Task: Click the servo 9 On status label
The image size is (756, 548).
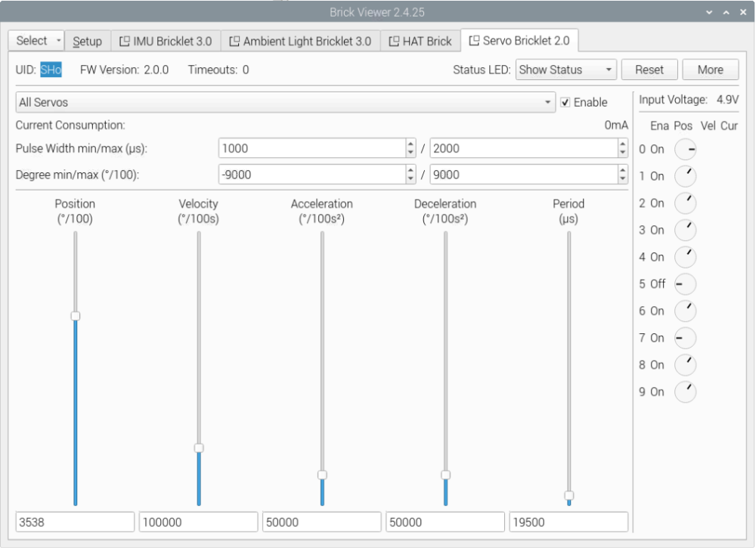Action: (x=657, y=392)
